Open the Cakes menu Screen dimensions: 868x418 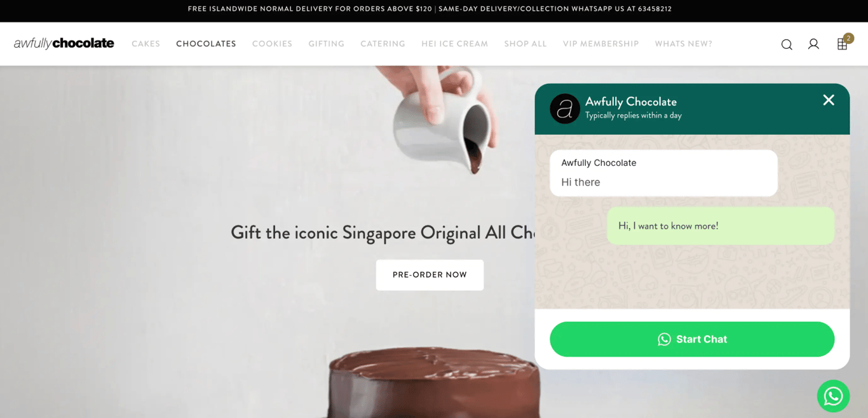point(146,44)
